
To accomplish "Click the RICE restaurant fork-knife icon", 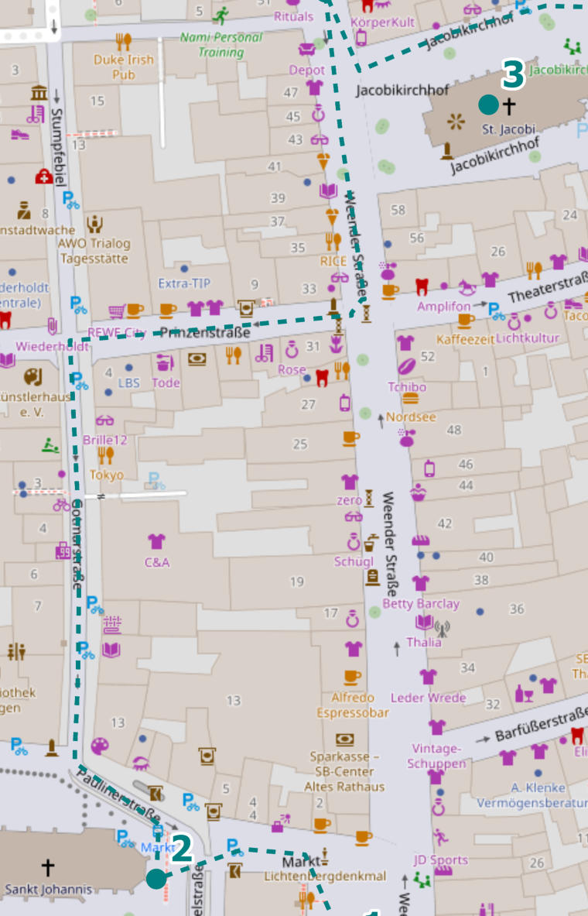I will click(333, 242).
